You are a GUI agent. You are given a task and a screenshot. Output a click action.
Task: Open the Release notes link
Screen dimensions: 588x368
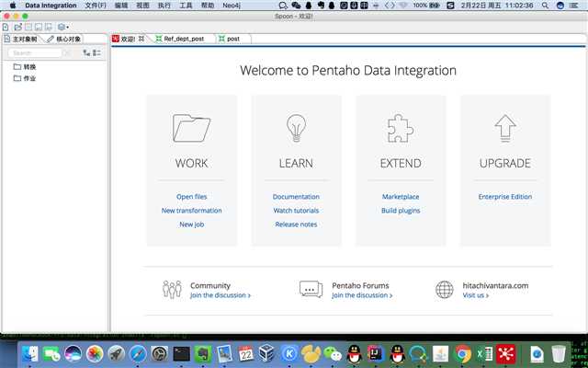[296, 224]
